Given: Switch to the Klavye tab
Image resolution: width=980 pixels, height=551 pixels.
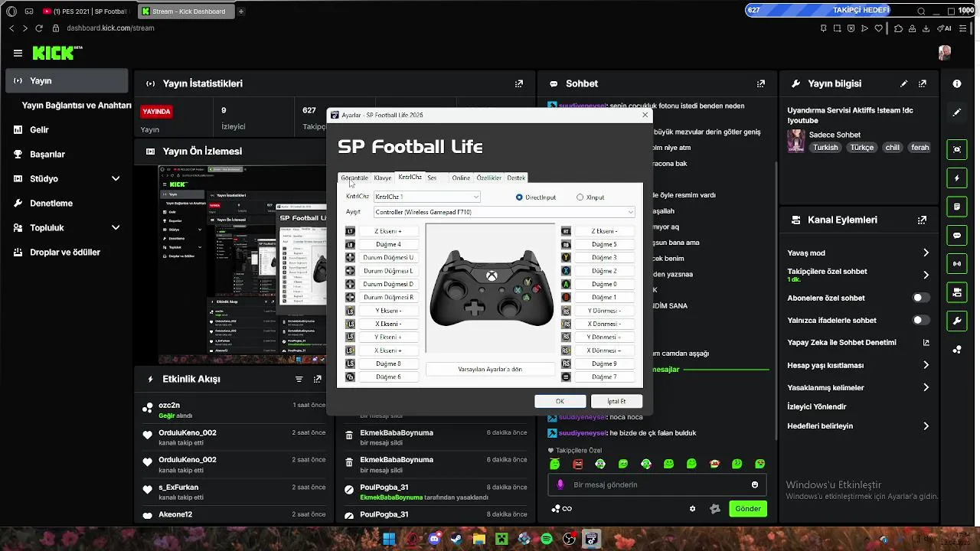Looking at the screenshot, I should pyautogui.click(x=383, y=178).
